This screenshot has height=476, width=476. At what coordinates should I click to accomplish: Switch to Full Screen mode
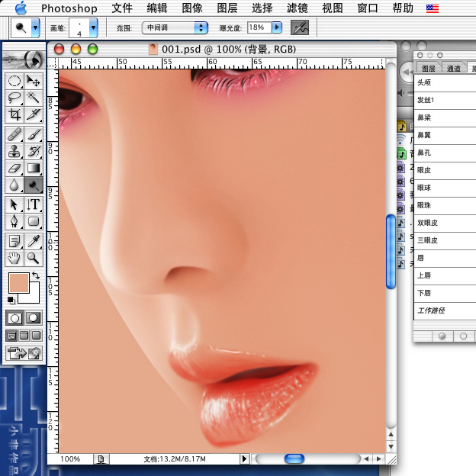pos(36,336)
